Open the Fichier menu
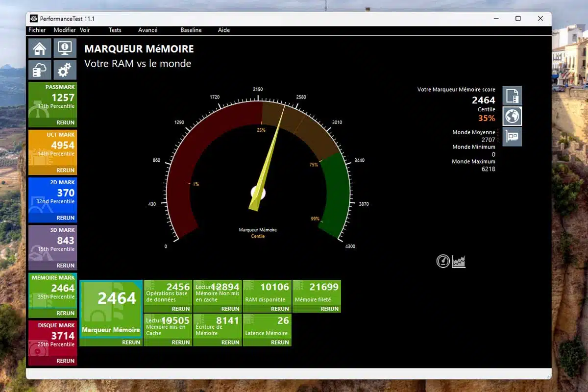 37,30
